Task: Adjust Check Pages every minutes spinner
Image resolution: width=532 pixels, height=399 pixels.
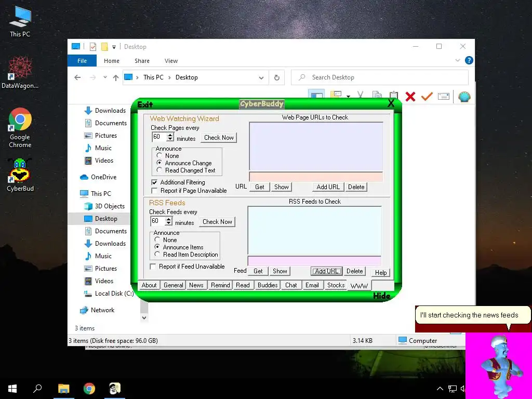Action: (x=170, y=137)
